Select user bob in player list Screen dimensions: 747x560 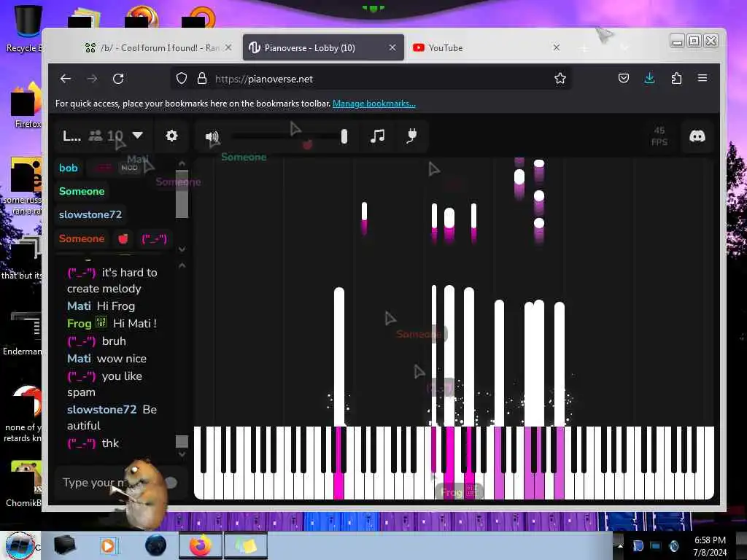click(x=68, y=168)
